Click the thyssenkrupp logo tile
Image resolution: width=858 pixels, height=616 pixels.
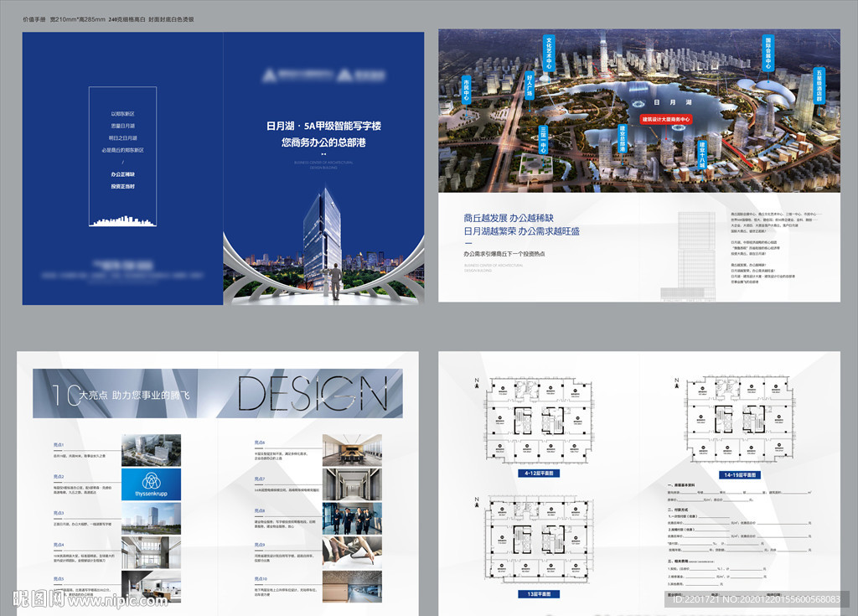click(151, 484)
